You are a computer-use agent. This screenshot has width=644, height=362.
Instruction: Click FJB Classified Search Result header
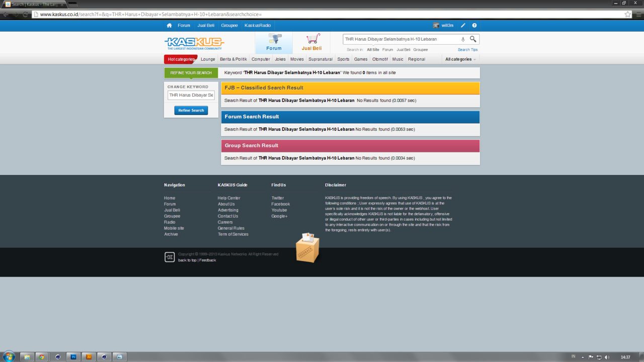pos(351,88)
